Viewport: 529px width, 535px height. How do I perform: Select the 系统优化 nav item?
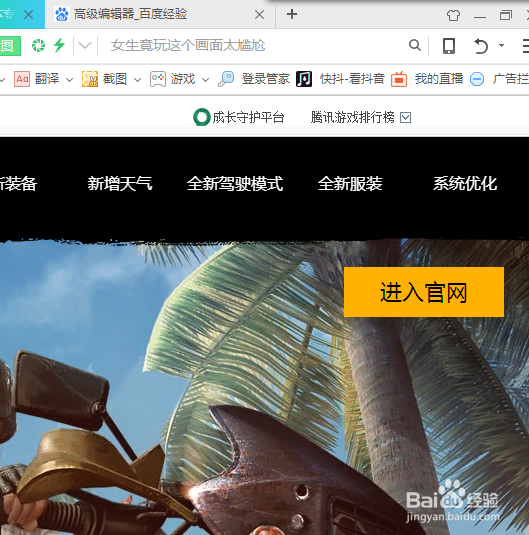tap(465, 184)
